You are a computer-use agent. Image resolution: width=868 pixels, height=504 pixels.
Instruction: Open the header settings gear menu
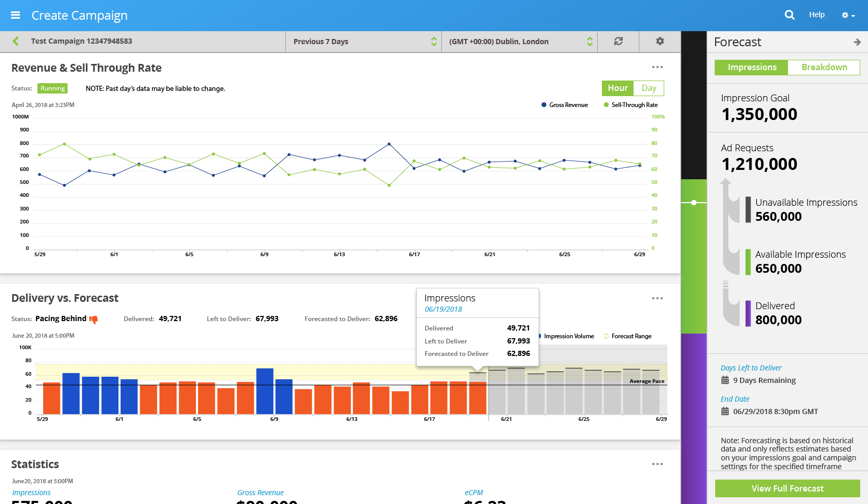click(848, 16)
